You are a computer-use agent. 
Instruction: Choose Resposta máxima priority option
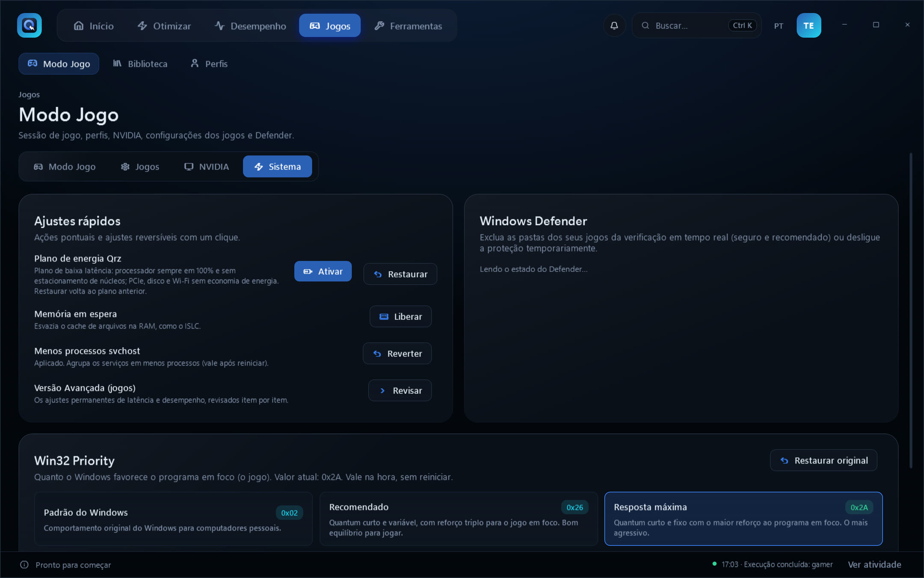tap(743, 519)
